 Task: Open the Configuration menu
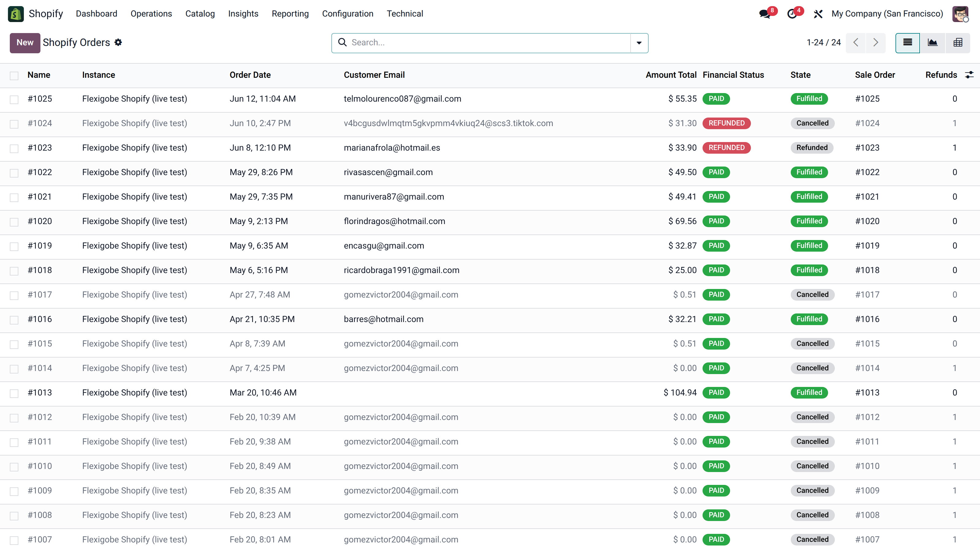pyautogui.click(x=347, y=14)
